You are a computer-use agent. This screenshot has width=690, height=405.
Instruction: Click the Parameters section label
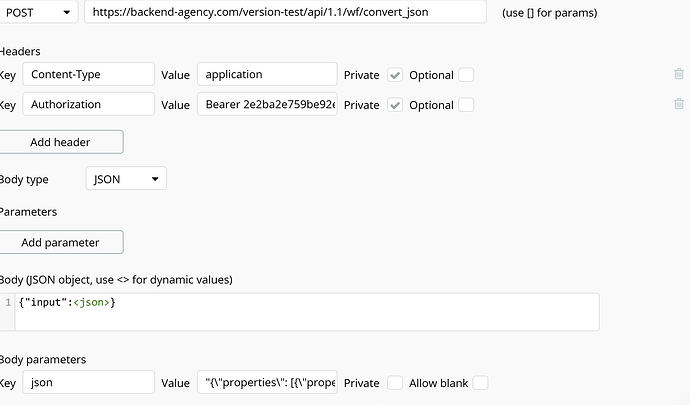point(28,212)
